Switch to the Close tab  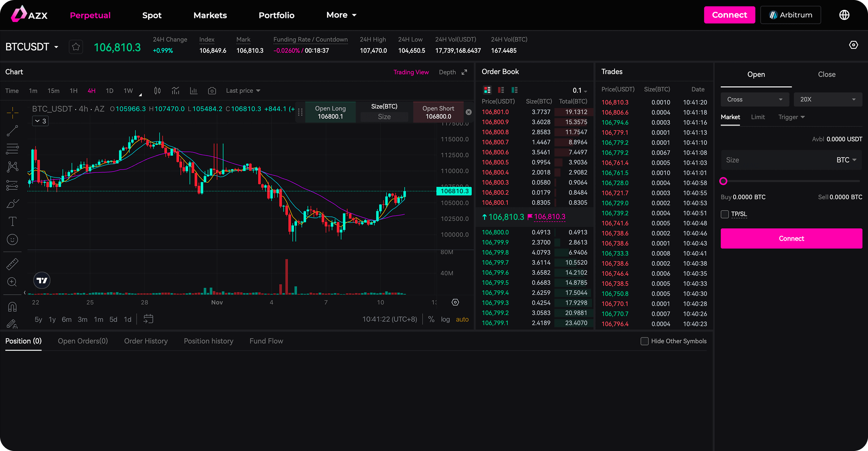[826, 74]
